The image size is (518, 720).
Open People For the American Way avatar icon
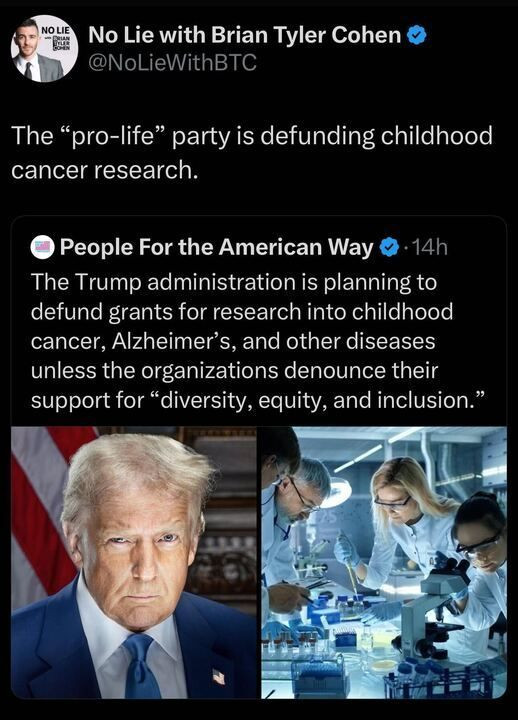click(43, 247)
